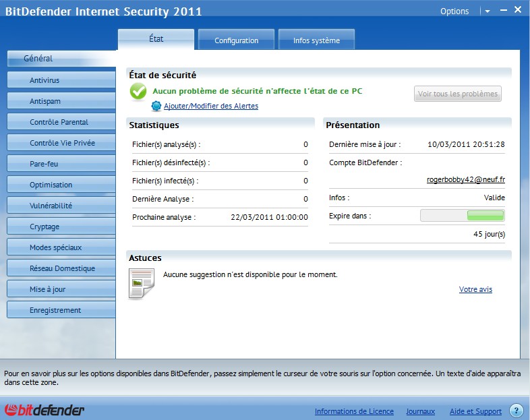Click the Aucun problème de sécurité status message
The image size is (530, 420).
[257, 91]
